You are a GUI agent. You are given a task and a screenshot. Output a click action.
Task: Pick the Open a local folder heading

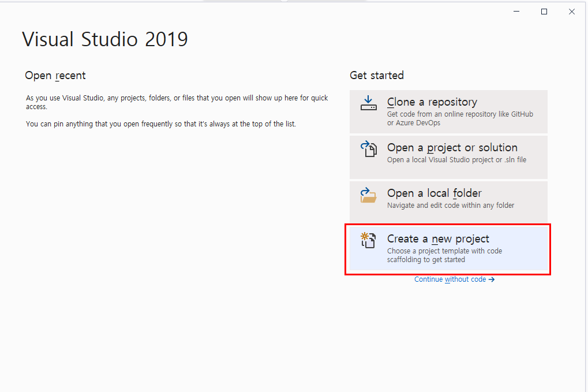[435, 193]
